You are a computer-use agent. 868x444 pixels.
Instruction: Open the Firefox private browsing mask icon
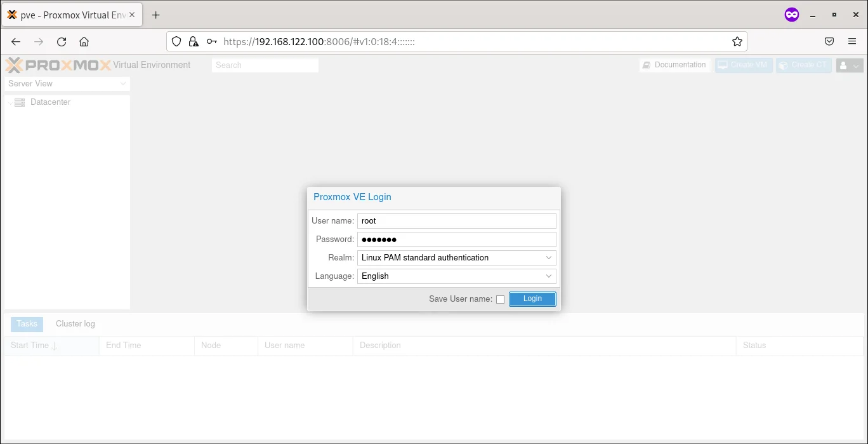792,15
